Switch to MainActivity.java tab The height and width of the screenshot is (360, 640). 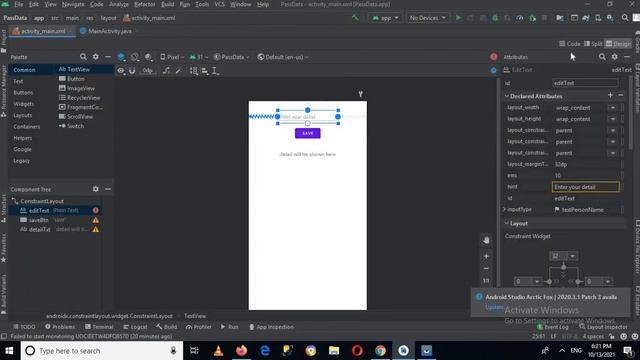110,31
